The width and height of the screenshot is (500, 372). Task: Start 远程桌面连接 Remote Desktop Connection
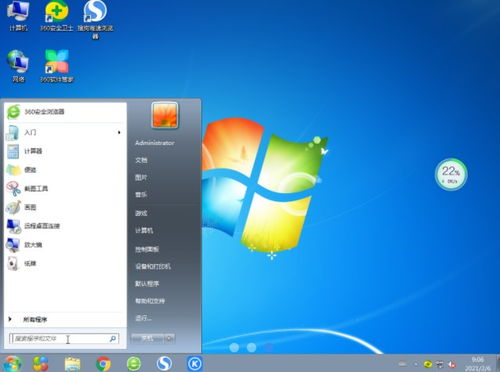[x=65, y=226]
